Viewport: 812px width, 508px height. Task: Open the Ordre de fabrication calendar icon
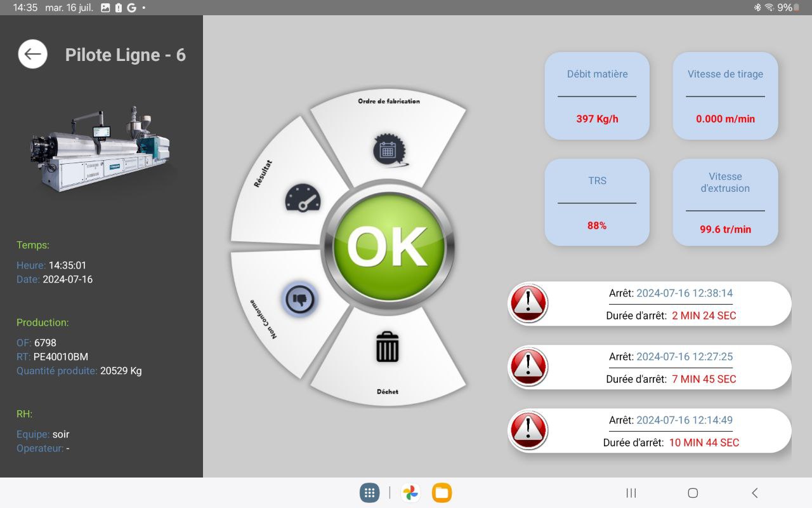(x=388, y=150)
